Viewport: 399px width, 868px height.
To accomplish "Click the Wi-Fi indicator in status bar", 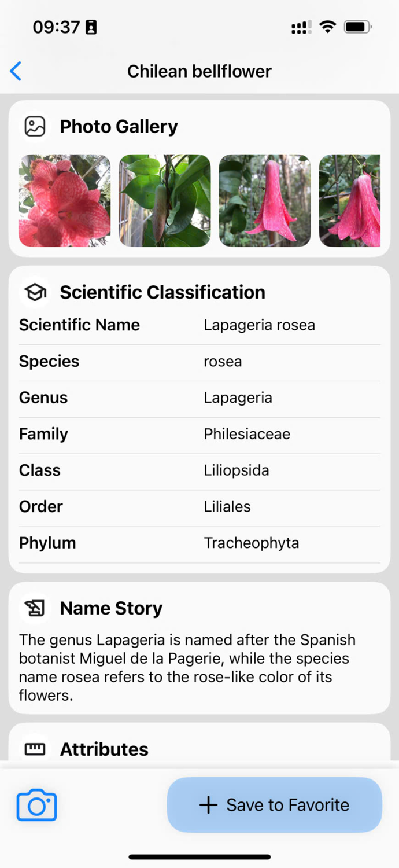I will pos(328,26).
